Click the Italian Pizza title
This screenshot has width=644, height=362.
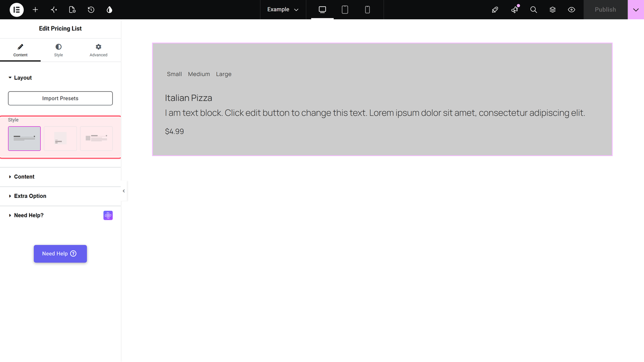(x=188, y=98)
